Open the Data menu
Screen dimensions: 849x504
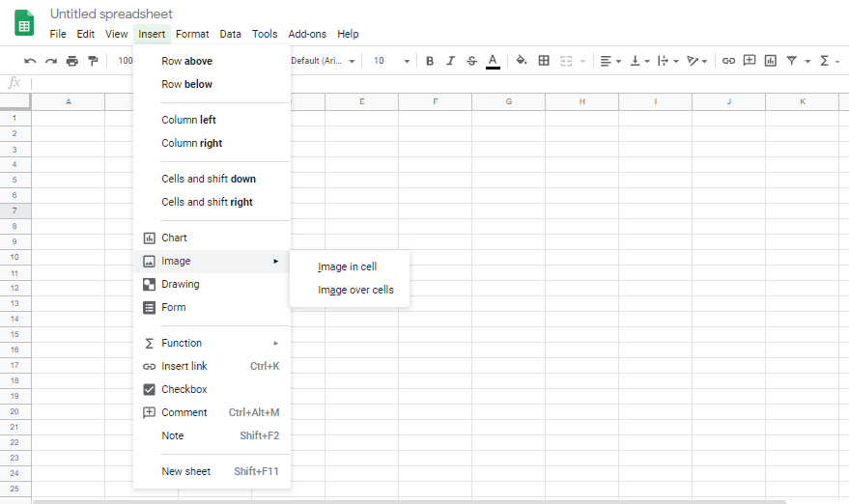coord(230,34)
